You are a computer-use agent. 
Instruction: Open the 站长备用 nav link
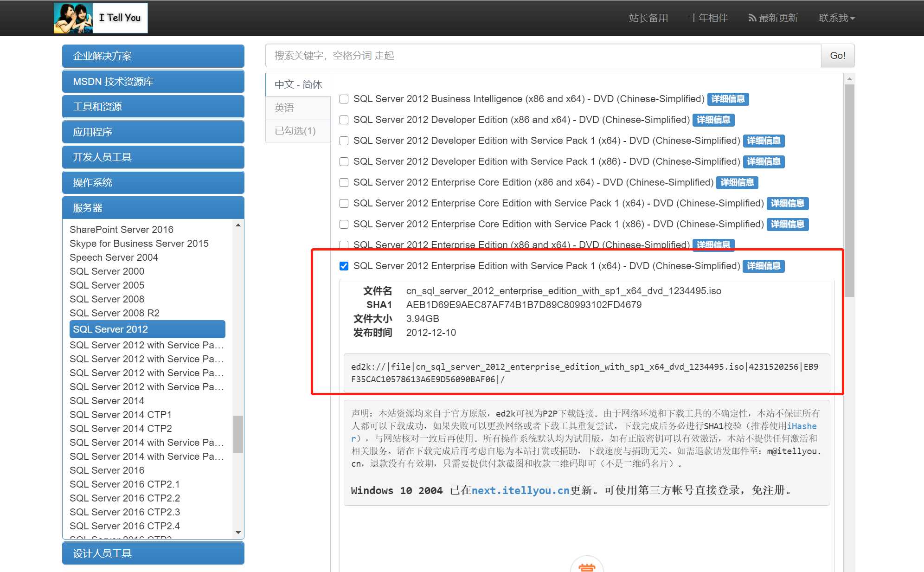tap(648, 18)
